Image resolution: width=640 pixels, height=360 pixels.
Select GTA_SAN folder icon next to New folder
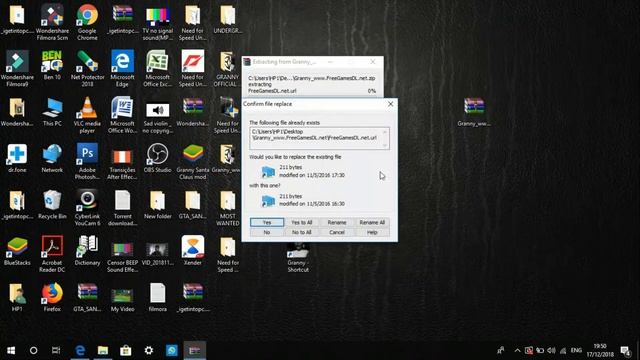[193, 205]
